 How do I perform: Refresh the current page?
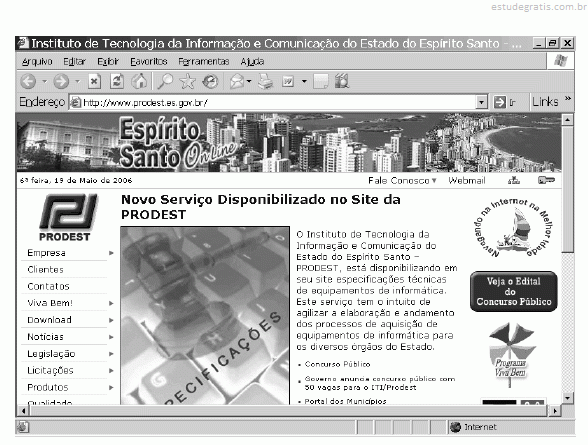[x=117, y=81]
